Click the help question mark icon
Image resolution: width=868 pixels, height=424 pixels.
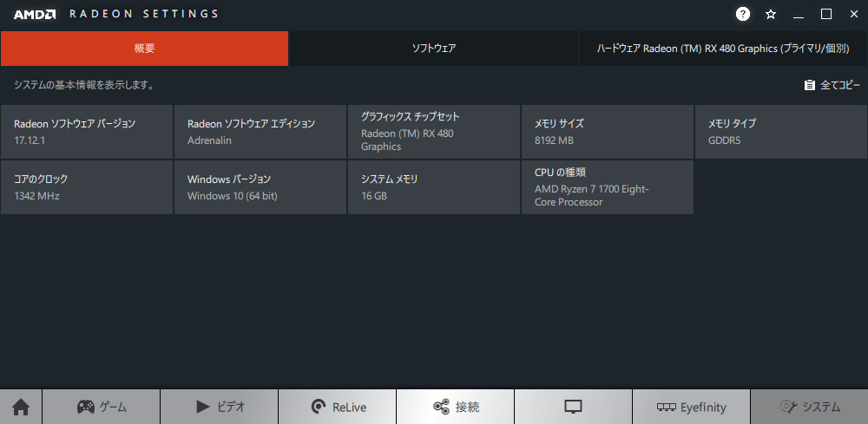743,15
